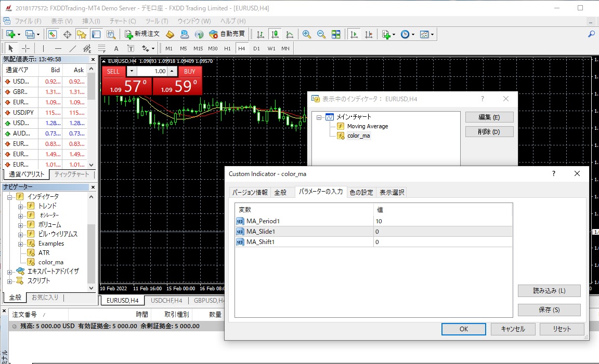
Task: Click the Zoom Out magnifier icon
Action: tap(321, 34)
